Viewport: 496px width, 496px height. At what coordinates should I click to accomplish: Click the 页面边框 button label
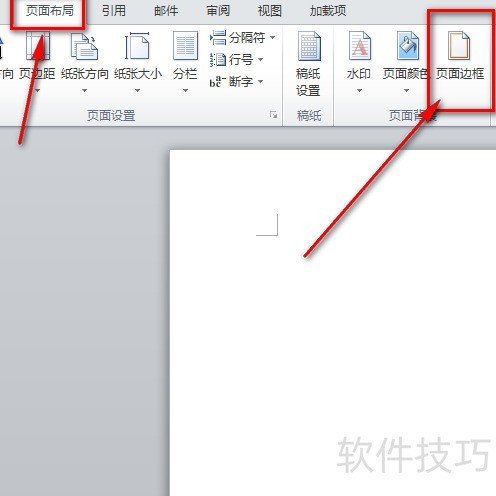pyautogui.click(x=460, y=74)
